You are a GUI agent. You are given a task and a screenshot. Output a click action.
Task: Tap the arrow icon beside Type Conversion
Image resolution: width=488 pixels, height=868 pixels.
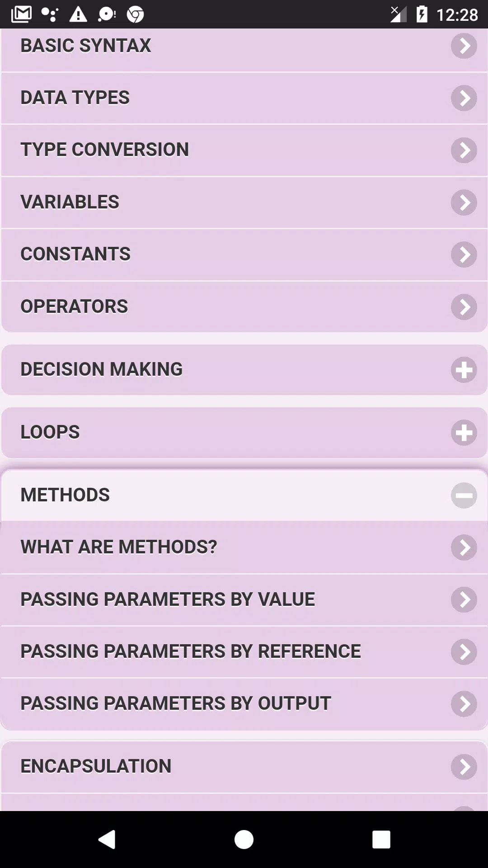click(464, 151)
